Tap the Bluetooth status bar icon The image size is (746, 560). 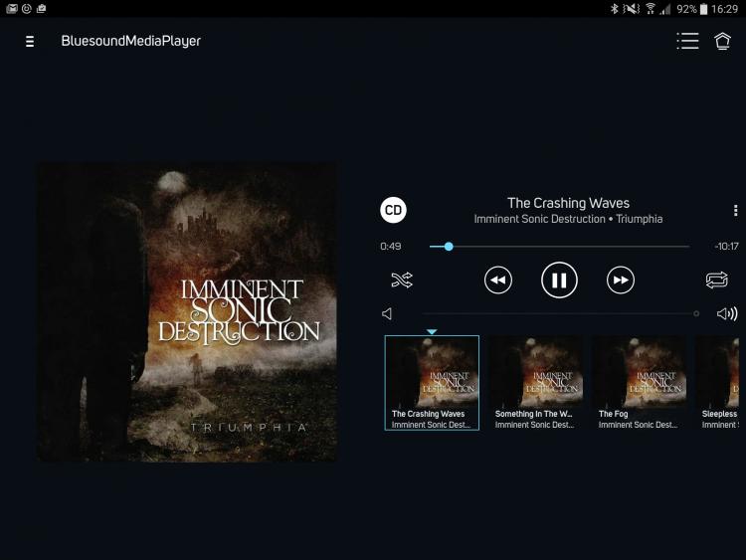click(614, 9)
